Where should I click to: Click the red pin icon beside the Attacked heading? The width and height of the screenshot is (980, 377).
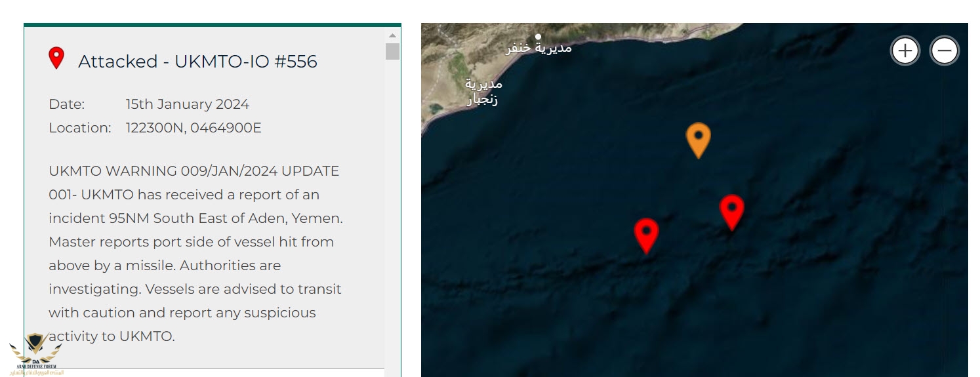tap(56, 58)
